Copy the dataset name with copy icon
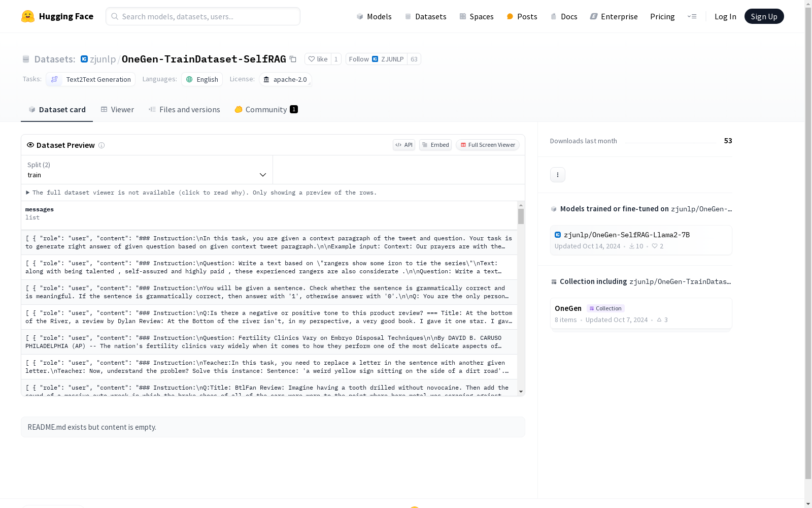Screen dimensions: 812x508 [293, 59]
